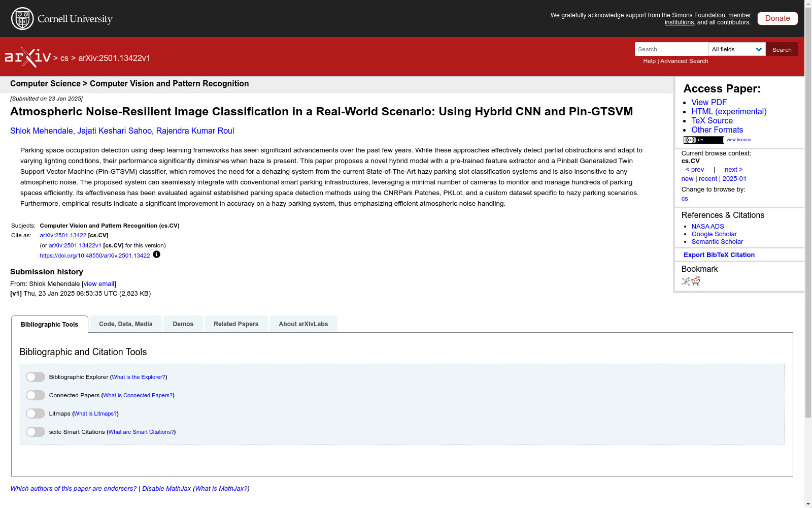Download TeX Source
Screen dimensions: 812x508
pyautogui.click(x=712, y=120)
